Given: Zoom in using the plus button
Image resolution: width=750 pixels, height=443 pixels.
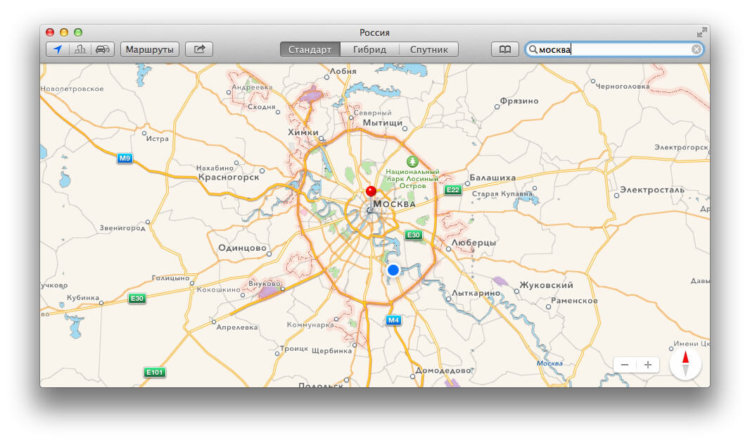Looking at the screenshot, I should point(648,365).
